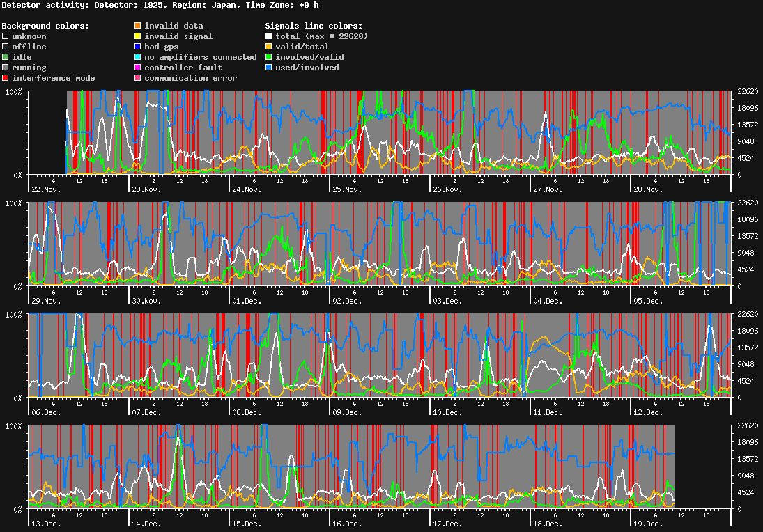Click the orange valid/total line swatch

(x=269, y=47)
